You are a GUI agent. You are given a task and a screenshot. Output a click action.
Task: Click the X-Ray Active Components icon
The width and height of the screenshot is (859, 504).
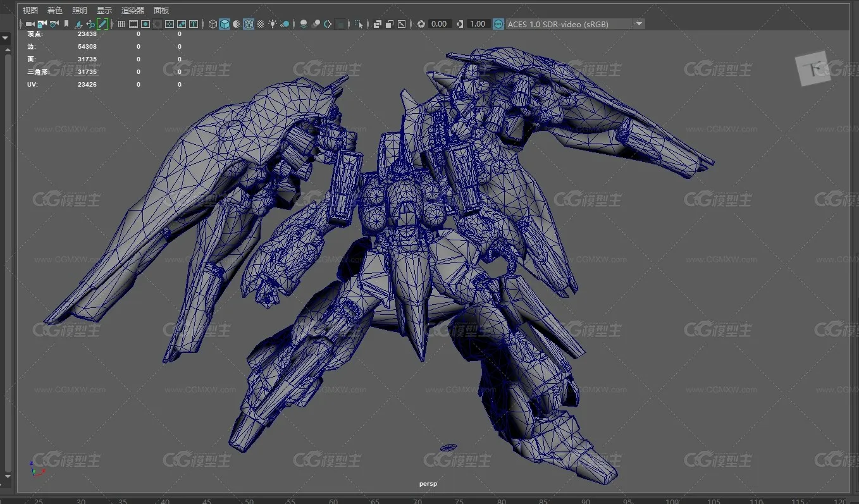pos(390,24)
